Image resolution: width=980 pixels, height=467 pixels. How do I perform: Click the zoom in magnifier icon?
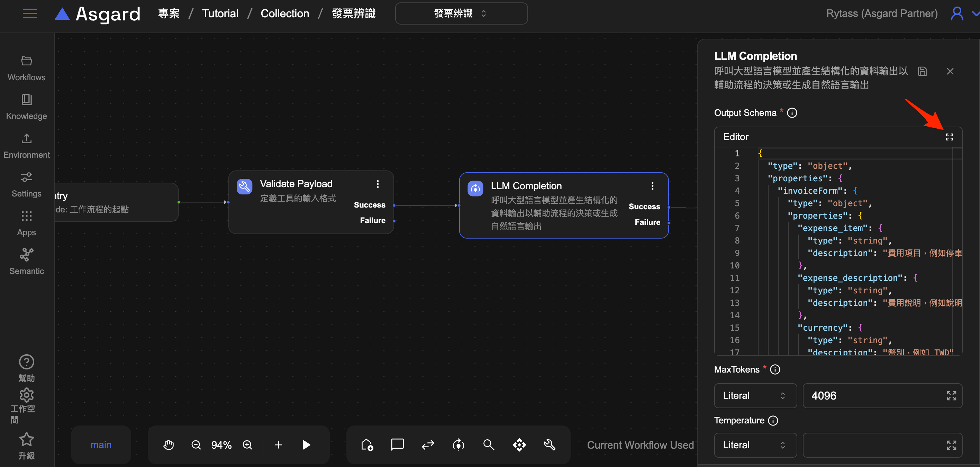pyautogui.click(x=248, y=445)
